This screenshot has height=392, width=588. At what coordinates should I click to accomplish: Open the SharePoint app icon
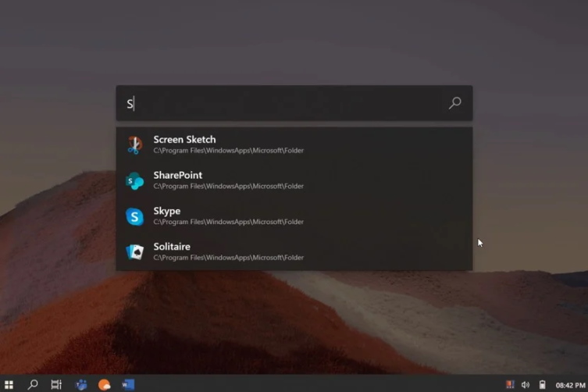pos(134,181)
